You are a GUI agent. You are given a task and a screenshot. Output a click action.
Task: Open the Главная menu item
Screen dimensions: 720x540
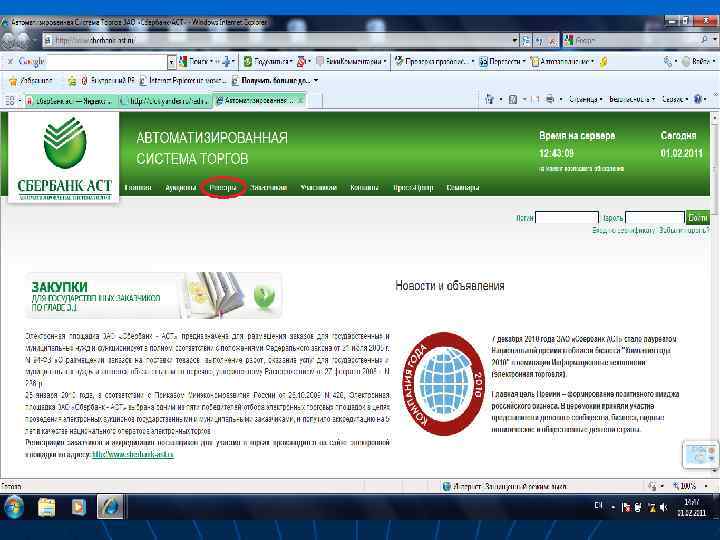138,187
